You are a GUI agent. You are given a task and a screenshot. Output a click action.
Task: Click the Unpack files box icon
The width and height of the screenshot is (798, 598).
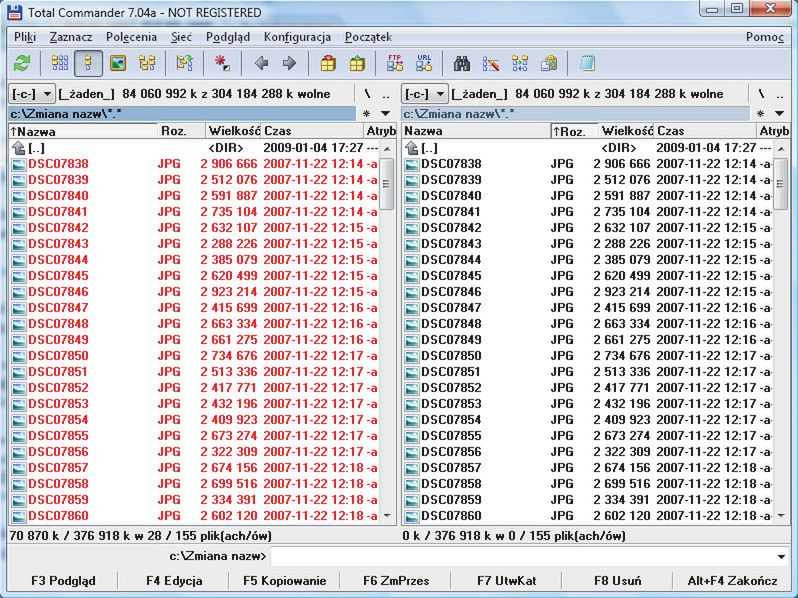coord(357,64)
